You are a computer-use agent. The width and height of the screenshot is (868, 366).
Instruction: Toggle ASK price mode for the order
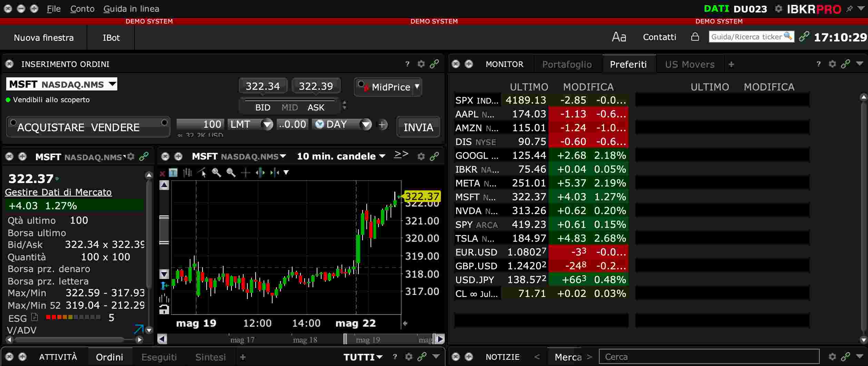coord(316,107)
